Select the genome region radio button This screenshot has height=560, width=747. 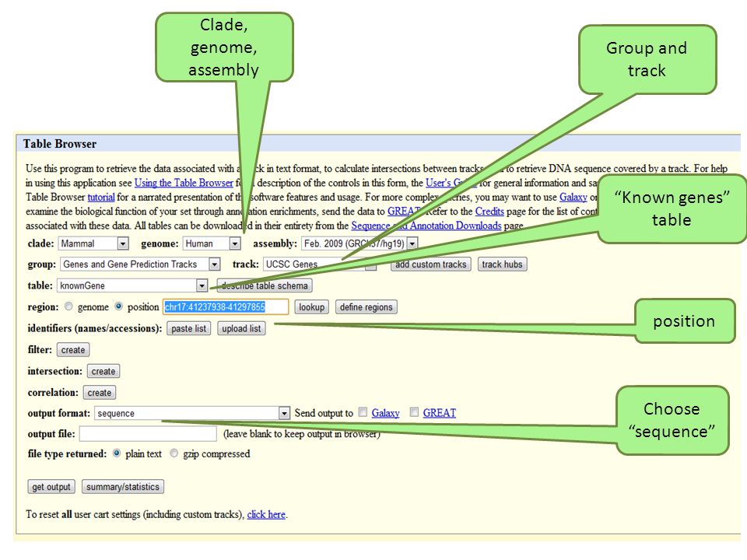pyautogui.click(x=68, y=306)
